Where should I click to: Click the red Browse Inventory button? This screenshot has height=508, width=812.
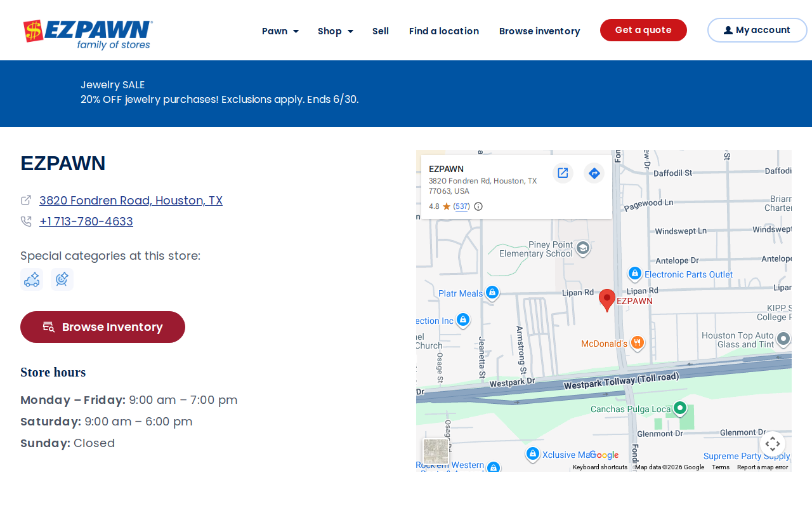pyautogui.click(x=103, y=327)
